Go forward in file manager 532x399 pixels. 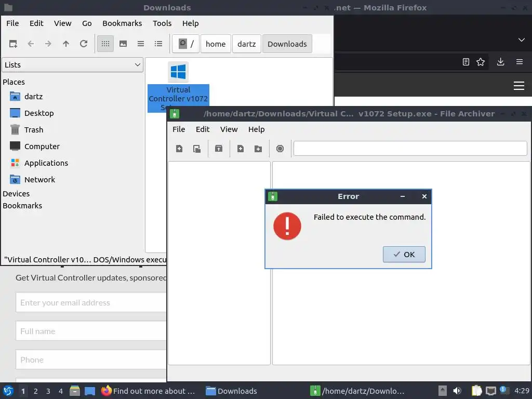48,44
